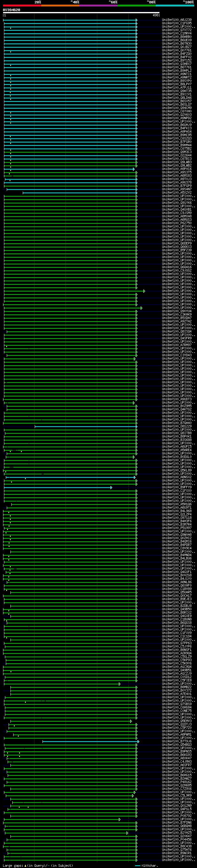Select text UniRef100_A5ARE4
Viewport: 197px width, 868px height.
tap(177, 450)
